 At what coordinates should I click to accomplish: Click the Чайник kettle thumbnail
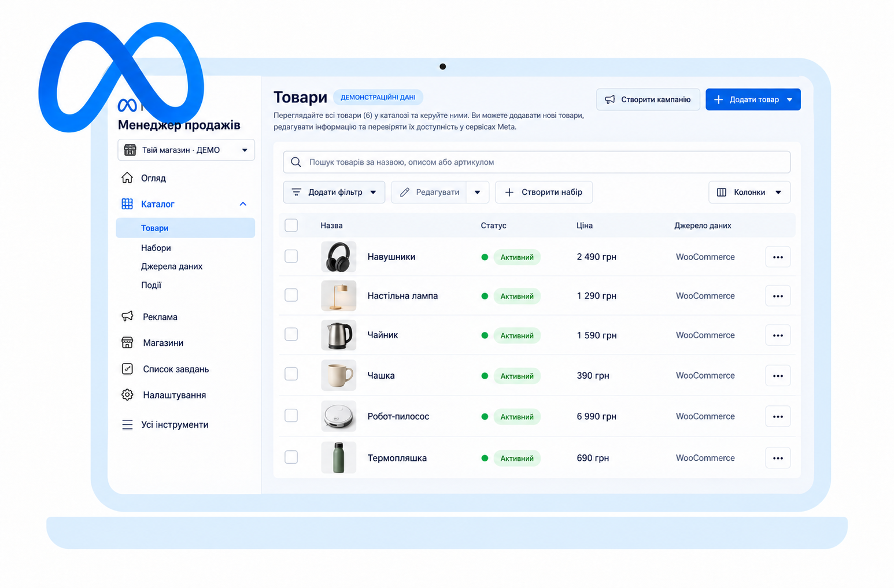[339, 335]
